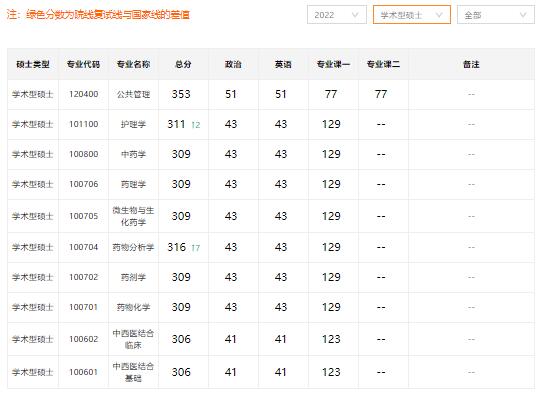Viewport: 541px width, 397px height.
Task: Click the total score 353
Action: (181, 94)
